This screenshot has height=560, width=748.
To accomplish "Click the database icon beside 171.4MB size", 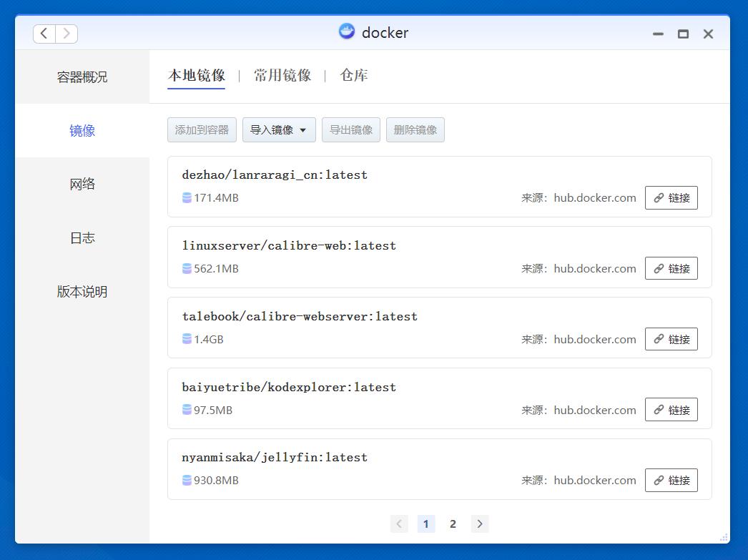I will pyautogui.click(x=187, y=198).
